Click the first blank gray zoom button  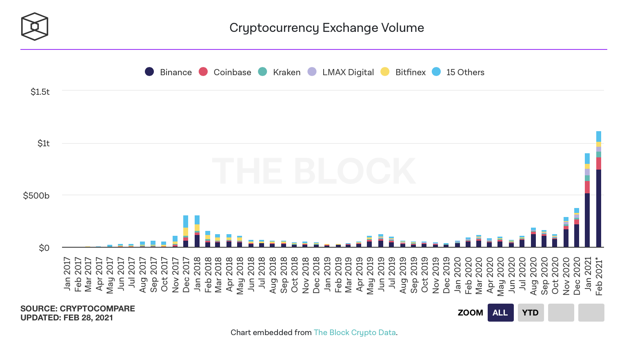point(561,313)
